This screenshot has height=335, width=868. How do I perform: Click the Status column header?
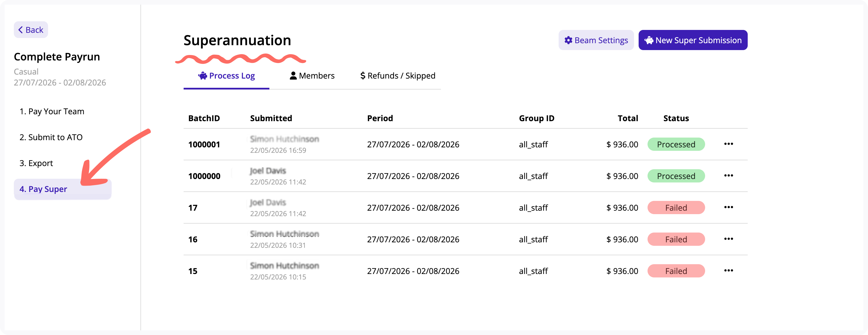point(676,118)
